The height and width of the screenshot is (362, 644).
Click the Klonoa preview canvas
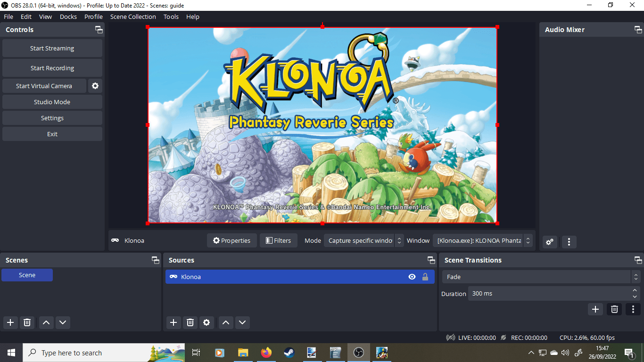point(322,125)
